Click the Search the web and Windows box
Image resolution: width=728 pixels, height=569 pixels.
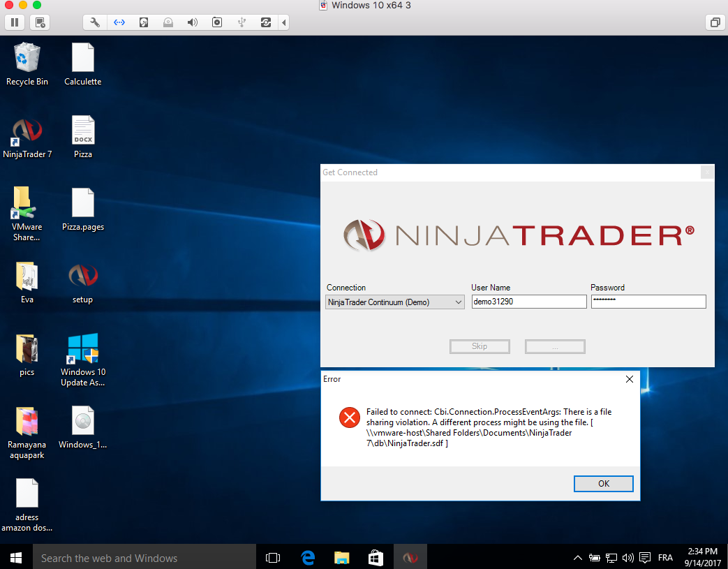144,557
